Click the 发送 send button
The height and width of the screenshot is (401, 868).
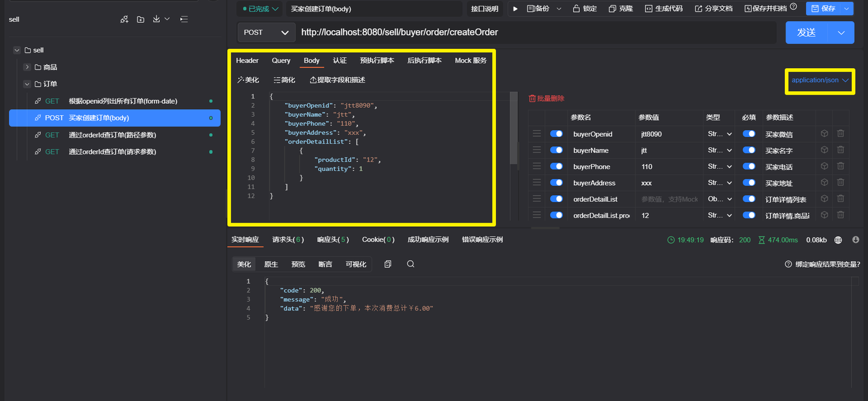click(x=807, y=33)
